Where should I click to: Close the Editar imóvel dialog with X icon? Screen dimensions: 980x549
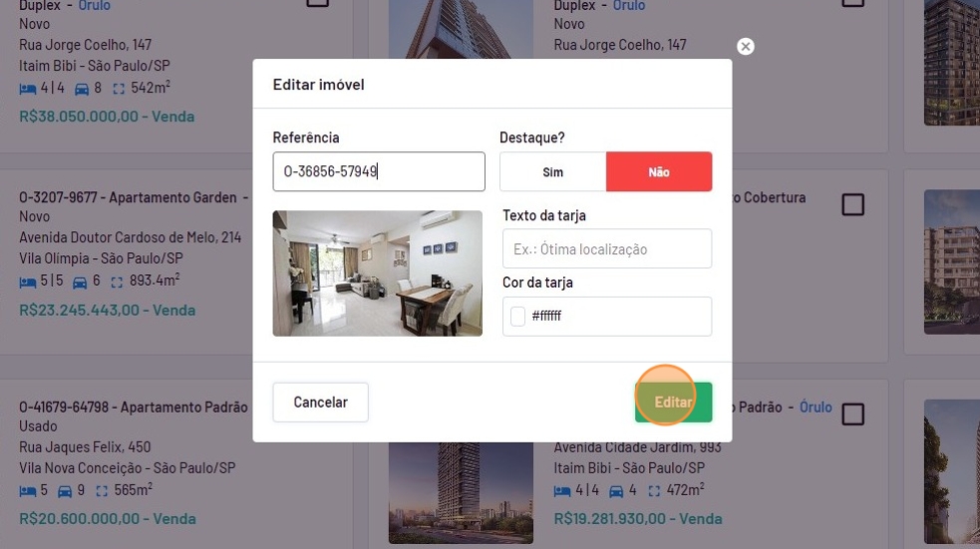745,46
